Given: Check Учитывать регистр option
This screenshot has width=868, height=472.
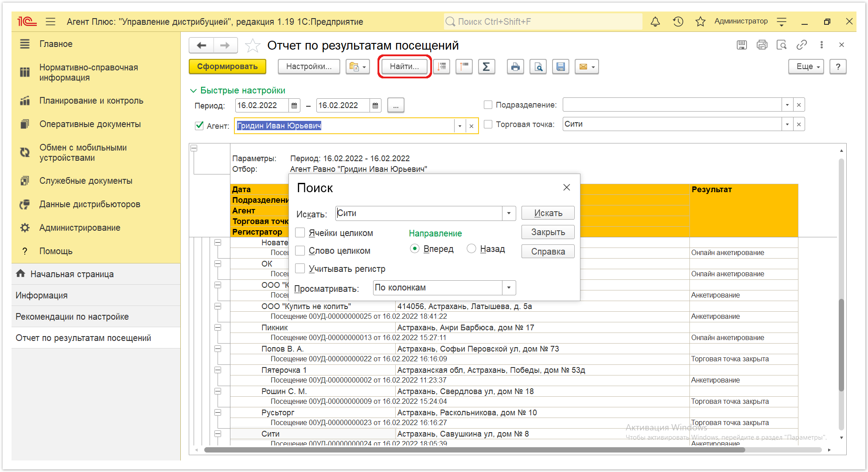Looking at the screenshot, I should point(300,269).
